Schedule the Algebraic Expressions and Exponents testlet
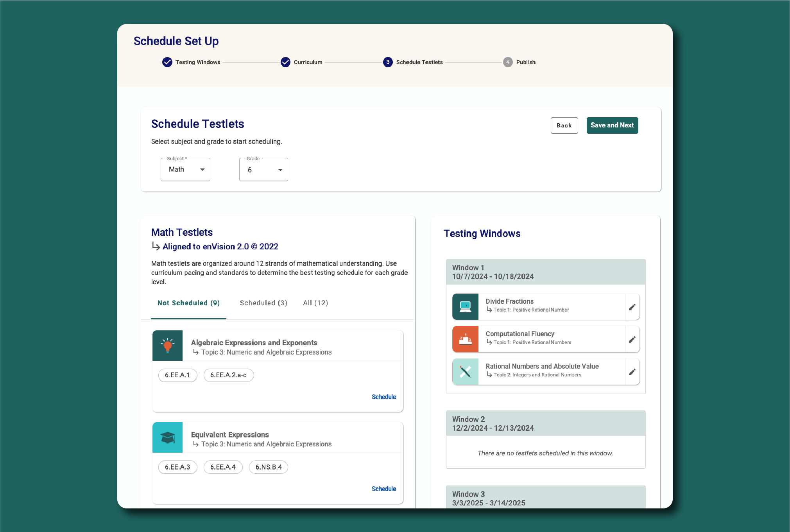The height and width of the screenshot is (532, 790). 383,397
